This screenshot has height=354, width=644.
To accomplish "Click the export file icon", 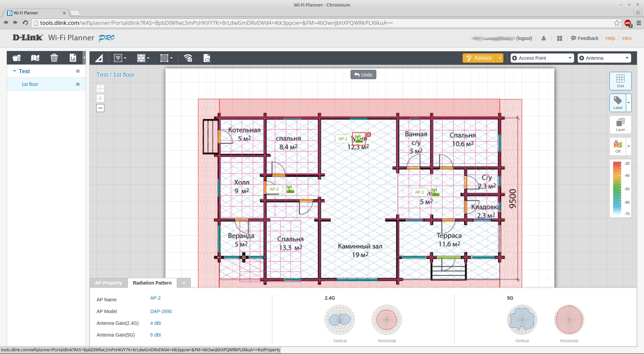I will click(207, 58).
